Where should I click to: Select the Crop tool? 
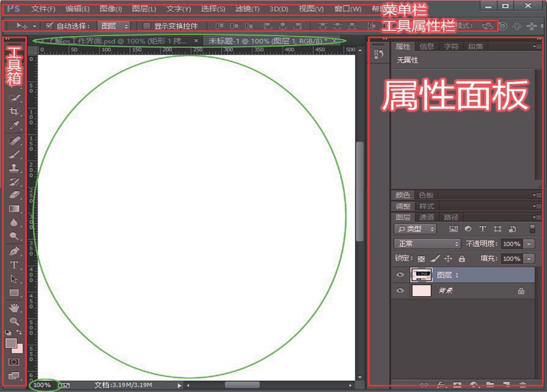click(x=14, y=112)
